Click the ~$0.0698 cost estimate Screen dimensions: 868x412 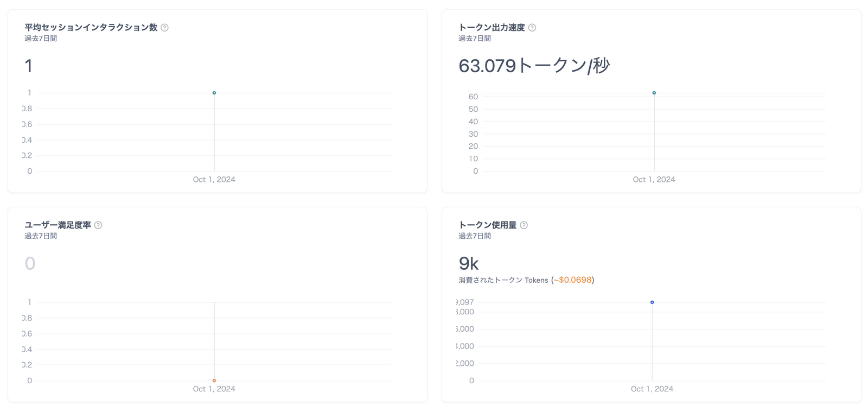click(x=572, y=280)
